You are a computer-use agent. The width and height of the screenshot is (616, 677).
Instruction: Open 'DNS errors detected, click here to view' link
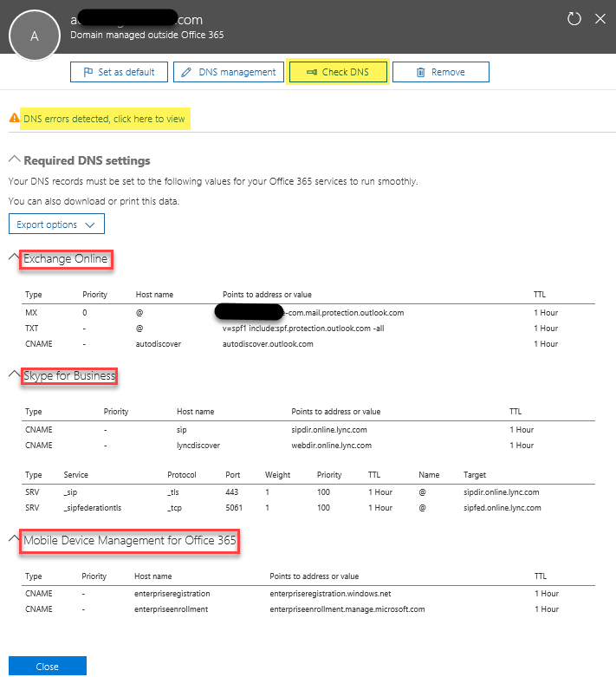pos(104,119)
